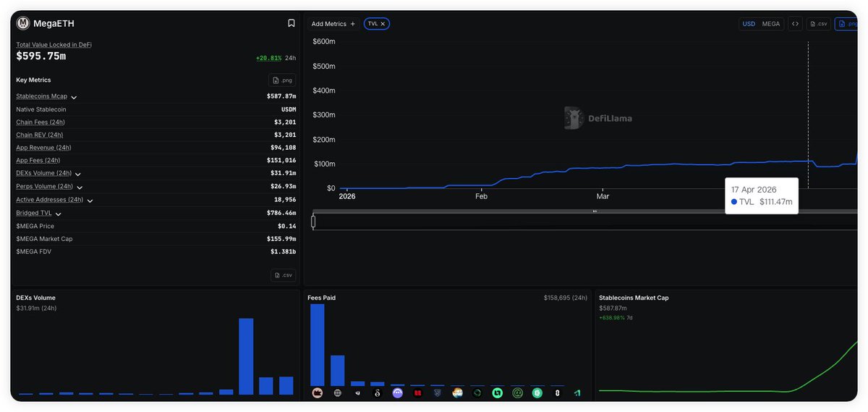868x412 pixels.
Task: Click the MegaETH chain logo
Action: (x=23, y=23)
